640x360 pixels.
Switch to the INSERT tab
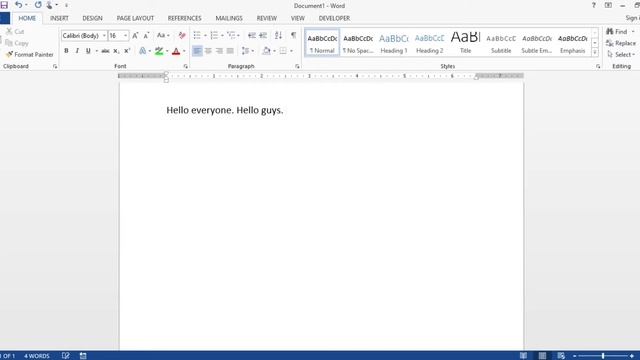coord(59,18)
